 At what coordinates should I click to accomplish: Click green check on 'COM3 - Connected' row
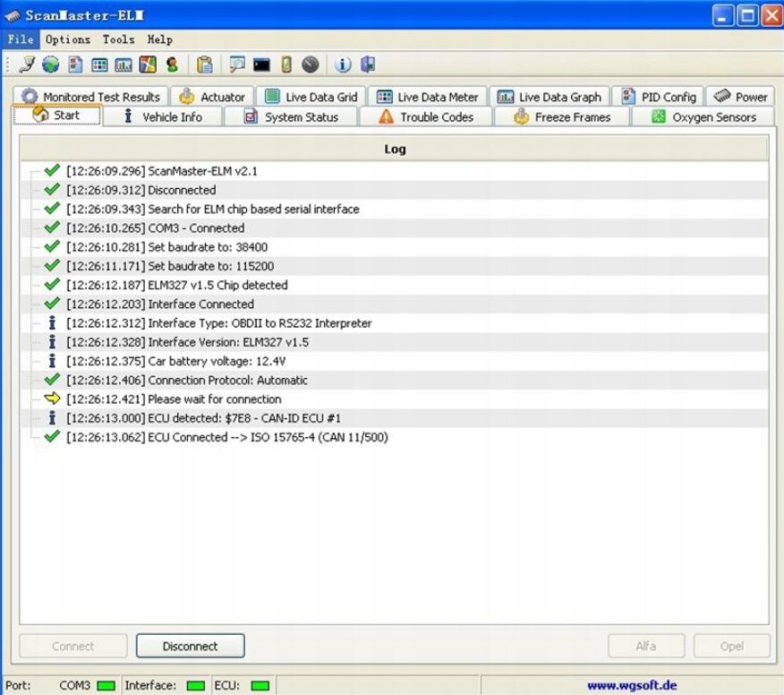click(x=52, y=227)
